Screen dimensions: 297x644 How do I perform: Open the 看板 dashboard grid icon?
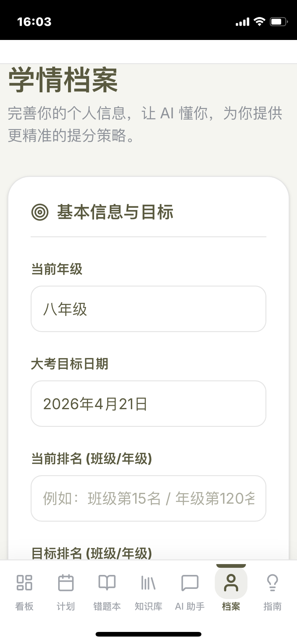(x=24, y=583)
